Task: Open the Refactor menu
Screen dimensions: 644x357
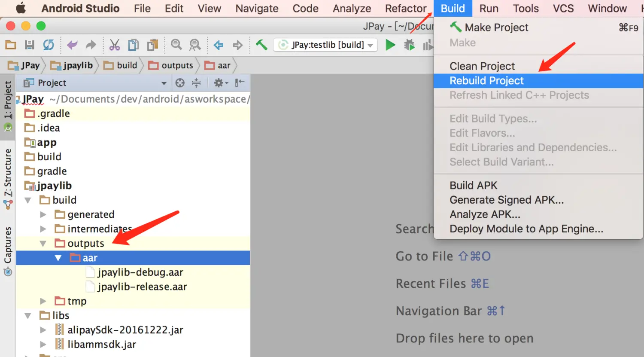Action: click(x=406, y=8)
